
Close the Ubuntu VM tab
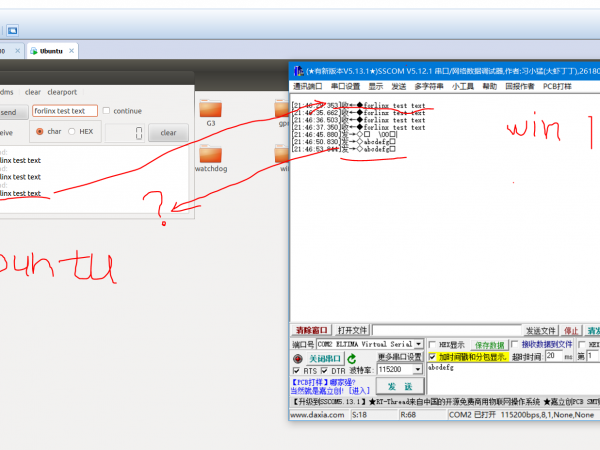pyautogui.click(x=71, y=49)
